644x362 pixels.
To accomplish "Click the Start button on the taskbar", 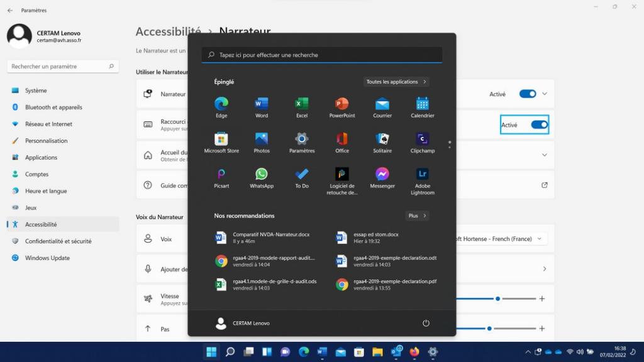I will tap(211, 352).
